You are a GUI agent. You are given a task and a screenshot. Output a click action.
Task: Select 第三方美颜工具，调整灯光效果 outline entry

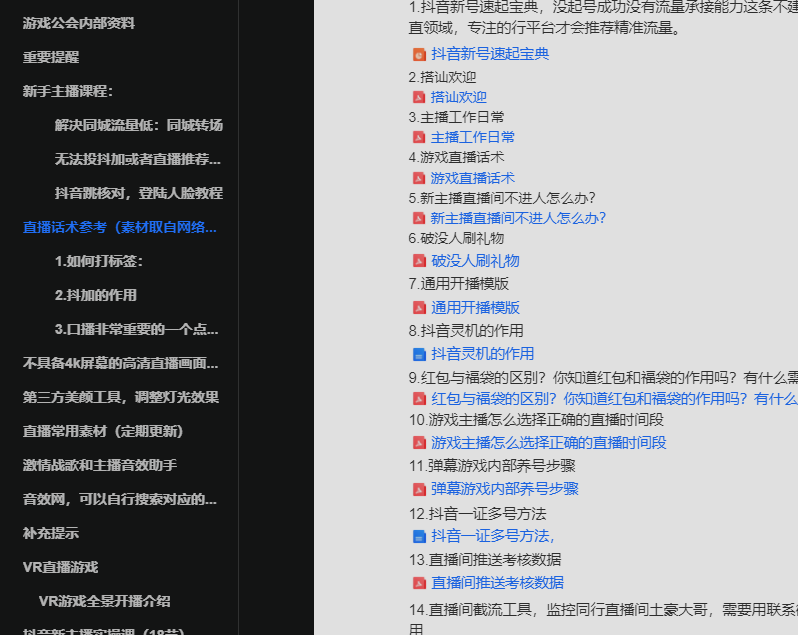121,397
